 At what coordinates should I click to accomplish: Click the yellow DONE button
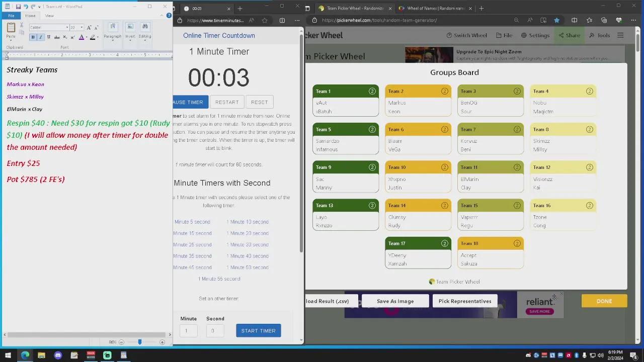(604, 301)
